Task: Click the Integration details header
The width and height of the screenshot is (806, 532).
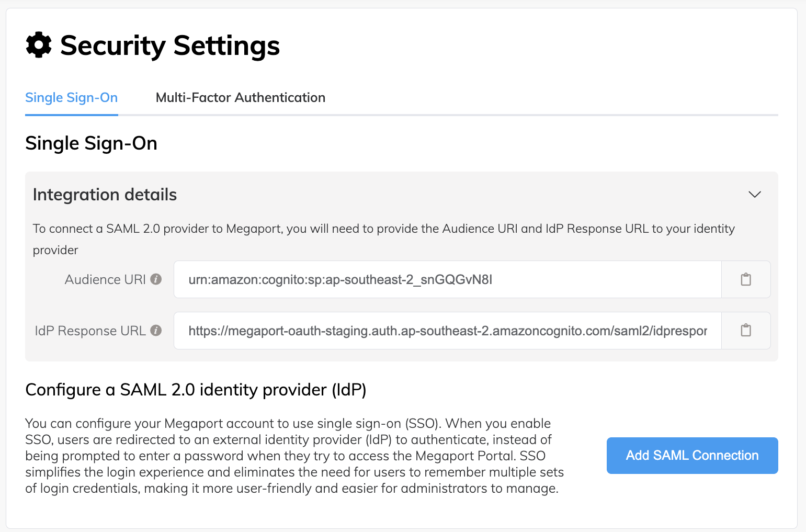Action: click(x=105, y=194)
